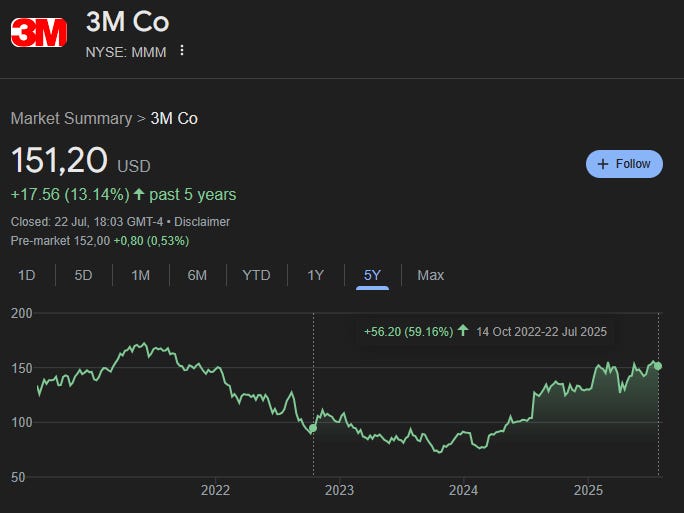Open the Market Summary breadcrumb link
Image resolution: width=684 pixels, height=513 pixels.
(x=72, y=119)
